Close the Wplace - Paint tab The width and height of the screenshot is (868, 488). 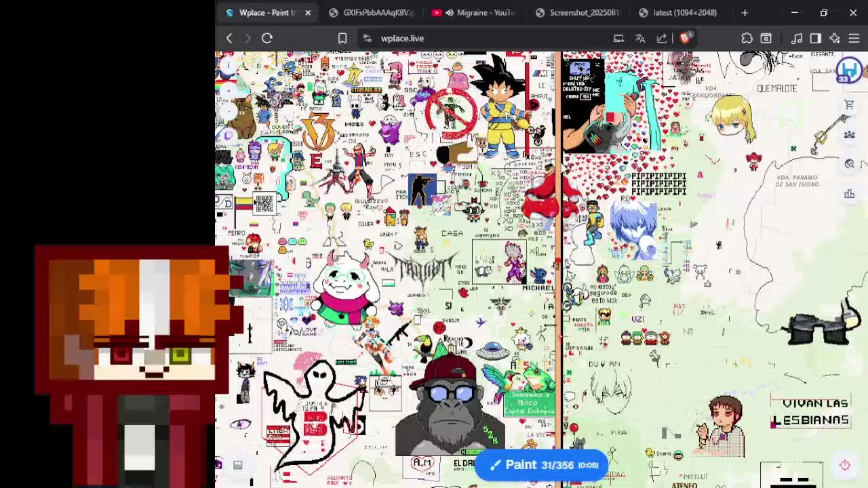pyautogui.click(x=308, y=12)
